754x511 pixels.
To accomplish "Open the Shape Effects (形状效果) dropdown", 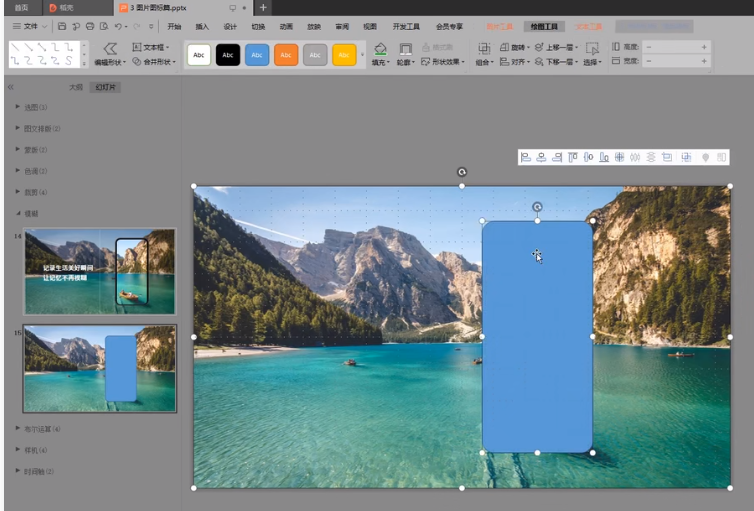I will click(x=443, y=62).
